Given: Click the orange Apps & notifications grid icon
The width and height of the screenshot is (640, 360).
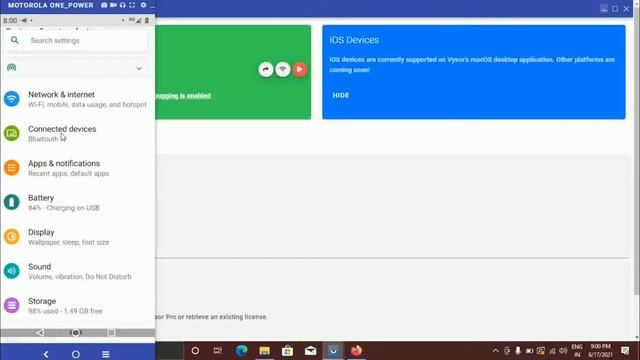Looking at the screenshot, I should pyautogui.click(x=11, y=167).
